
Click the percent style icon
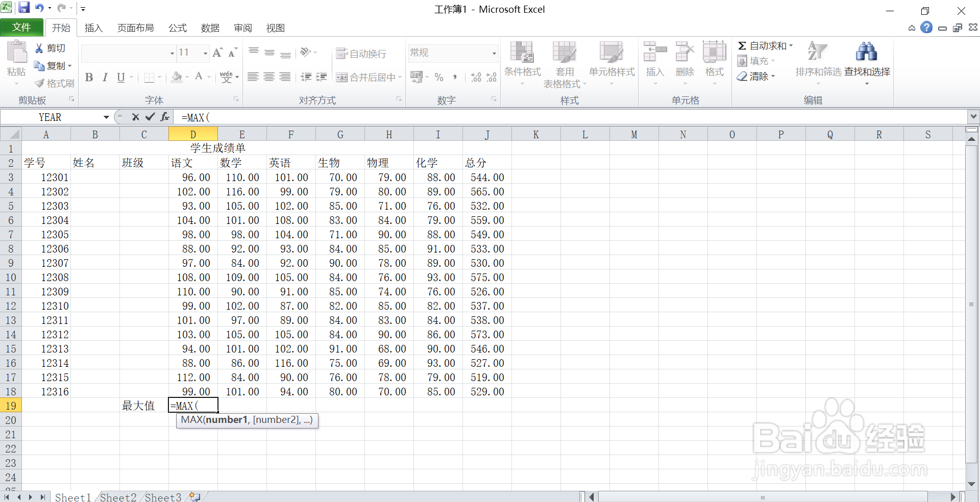click(439, 78)
